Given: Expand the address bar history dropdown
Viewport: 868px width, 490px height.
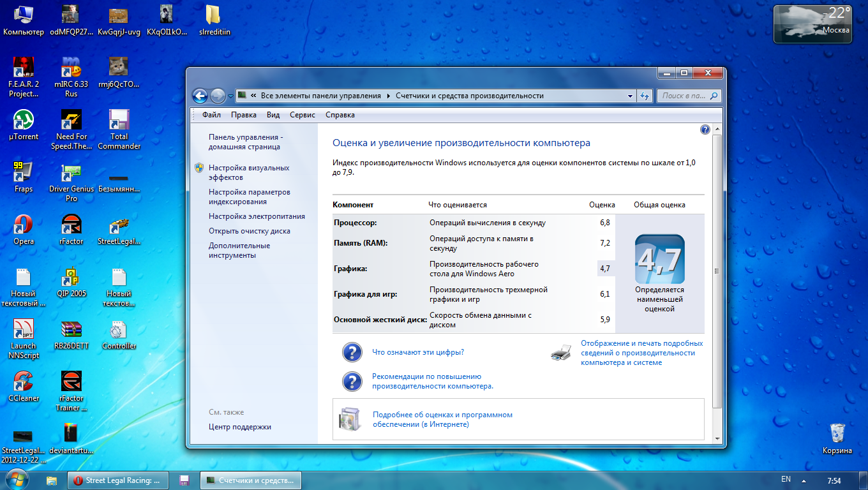Looking at the screenshot, I should [x=630, y=96].
